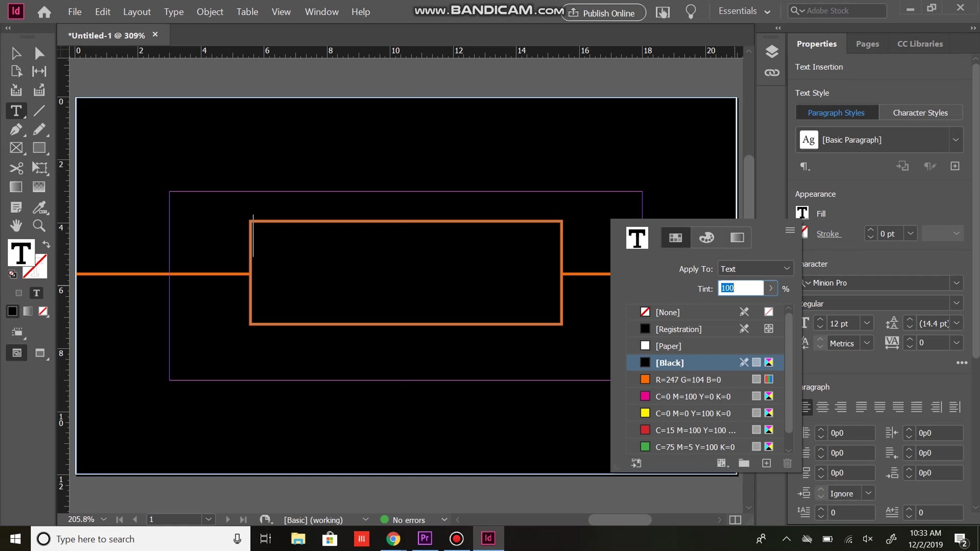Viewport: 980px width, 551px height.
Task: Pick the Eyedropper tool
Action: (x=39, y=208)
